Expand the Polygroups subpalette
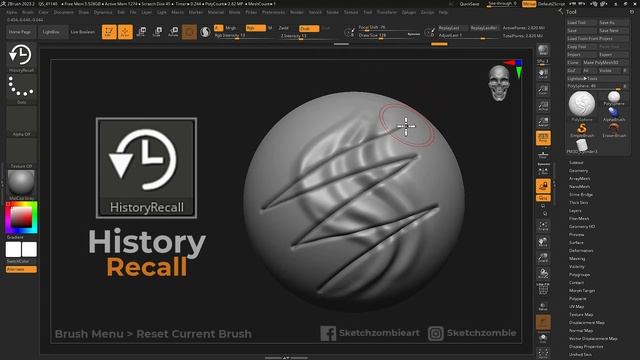This screenshot has width=640, height=360. click(579, 275)
